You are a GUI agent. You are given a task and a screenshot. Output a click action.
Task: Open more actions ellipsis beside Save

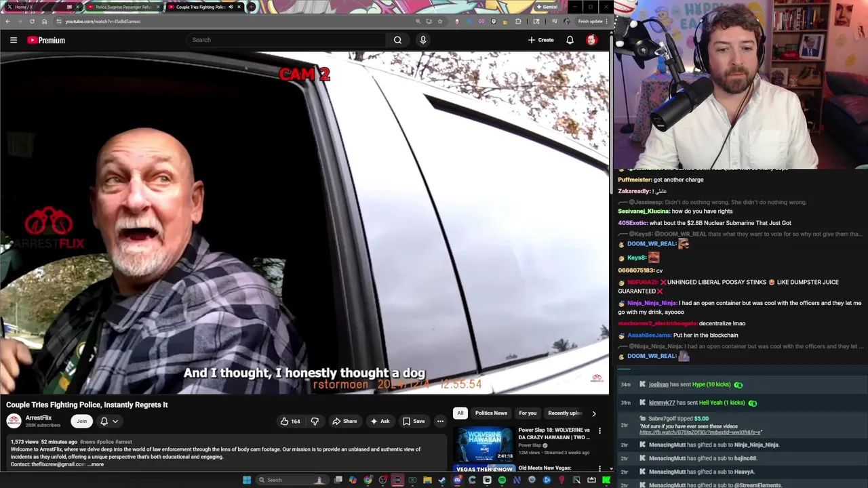click(440, 422)
